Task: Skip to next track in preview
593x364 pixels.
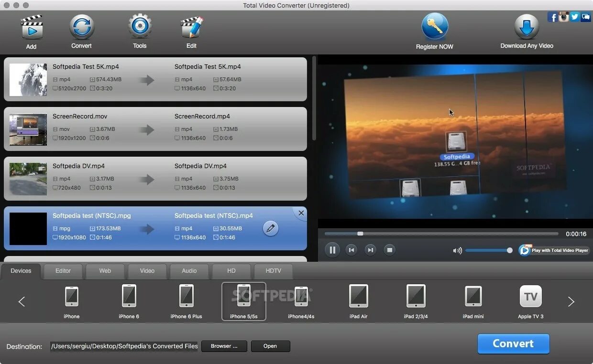Action: pyautogui.click(x=370, y=250)
